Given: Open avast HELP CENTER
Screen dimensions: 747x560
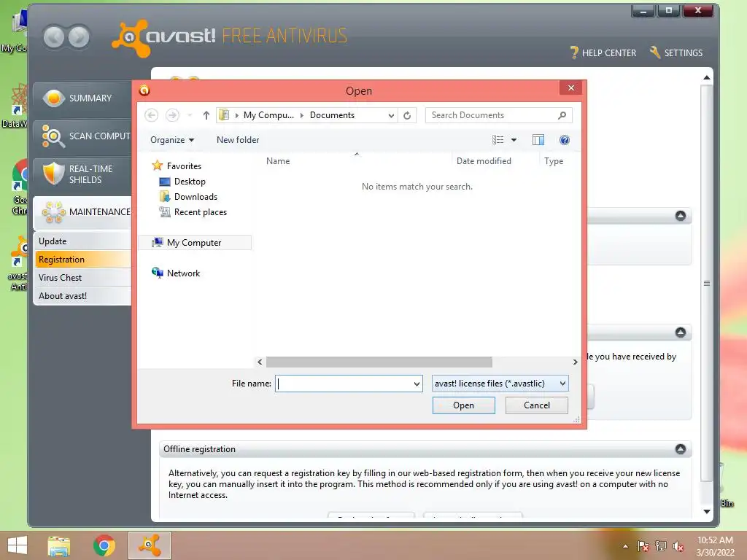Looking at the screenshot, I should pos(603,52).
